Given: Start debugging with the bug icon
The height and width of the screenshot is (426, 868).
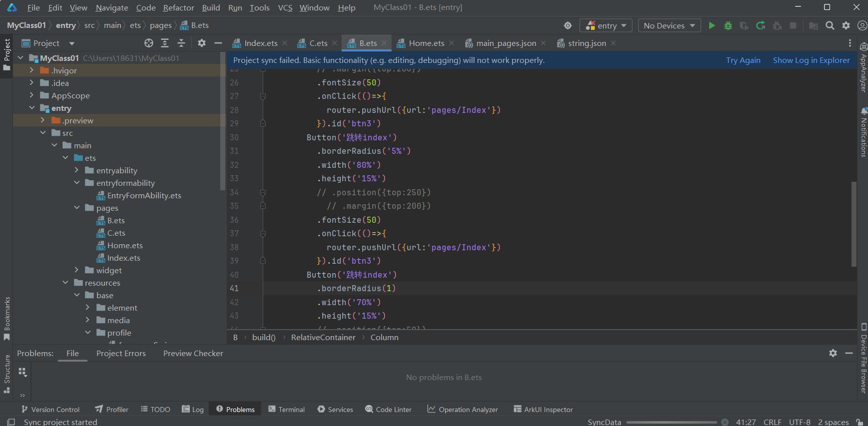Looking at the screenshot, I should 728,25.
